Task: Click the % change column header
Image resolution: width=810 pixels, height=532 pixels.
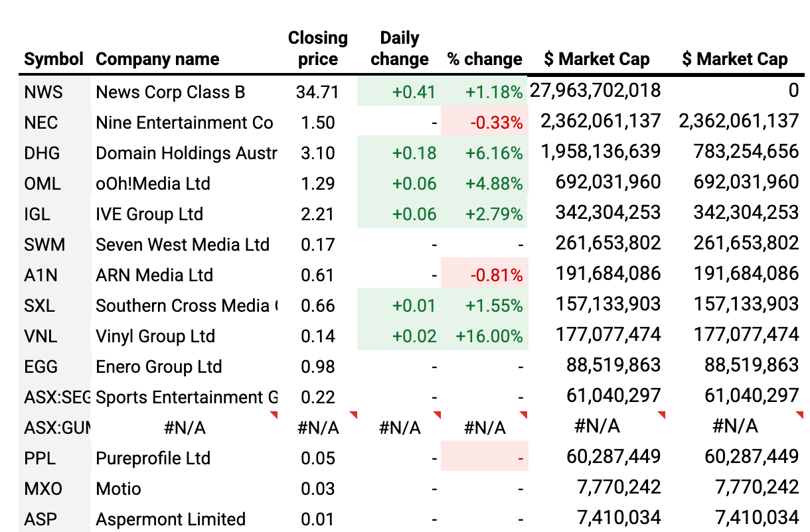Action: 485,59
